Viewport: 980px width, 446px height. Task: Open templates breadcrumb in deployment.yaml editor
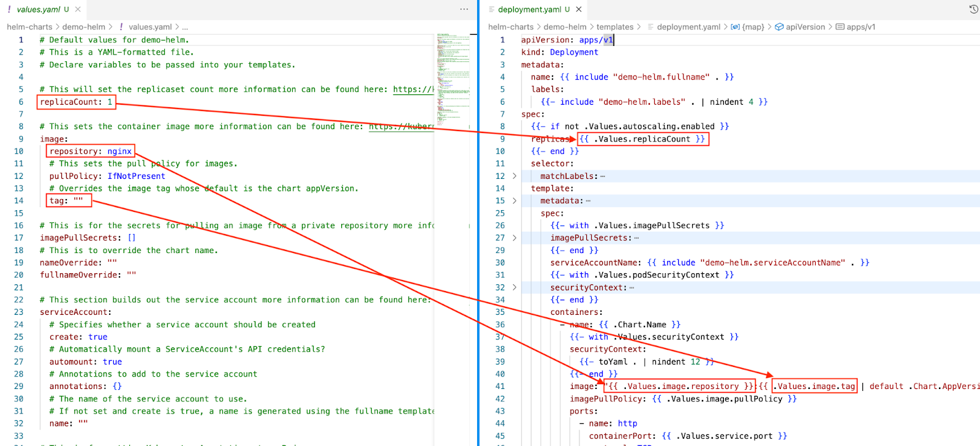(x=615, y=27)
